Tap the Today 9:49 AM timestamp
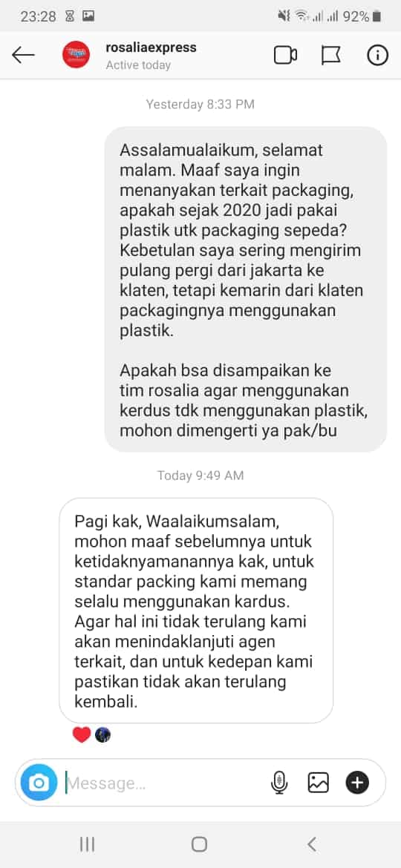Viewport: 401px width, 868px height. point(200,475)
